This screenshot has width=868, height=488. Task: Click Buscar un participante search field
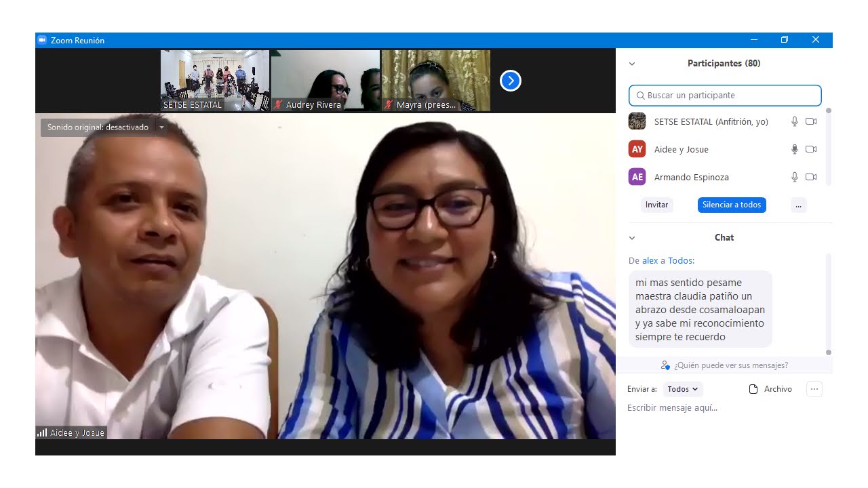pyautogui.click(x=725, y=96)
